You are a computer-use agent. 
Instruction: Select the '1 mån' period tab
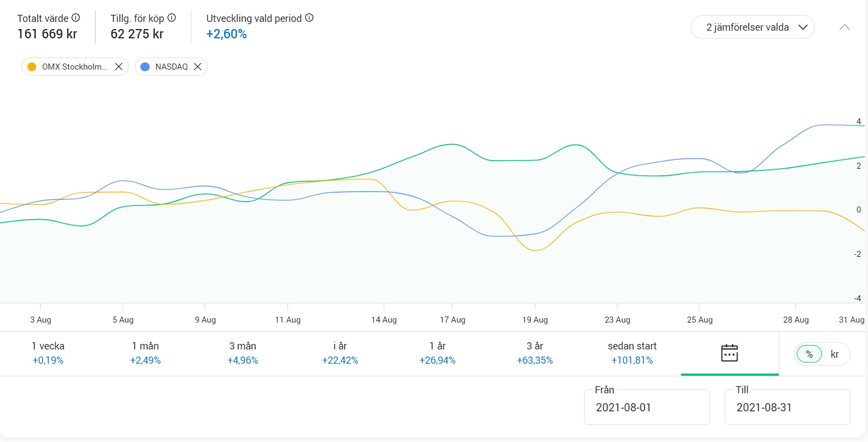pyautogui.click(x=145, y=353)
